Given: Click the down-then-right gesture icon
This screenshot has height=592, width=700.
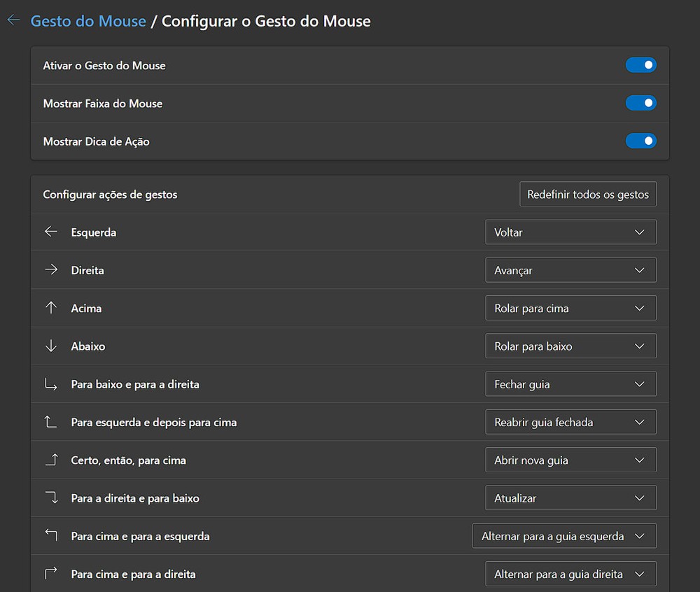Looking at the screenshot, I should click(51, 383).
